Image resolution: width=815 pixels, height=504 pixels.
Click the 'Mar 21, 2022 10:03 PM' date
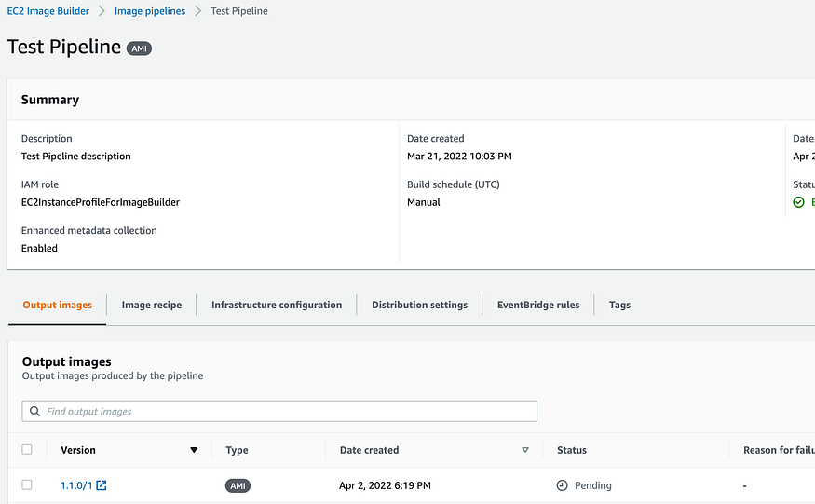[459, 156]
